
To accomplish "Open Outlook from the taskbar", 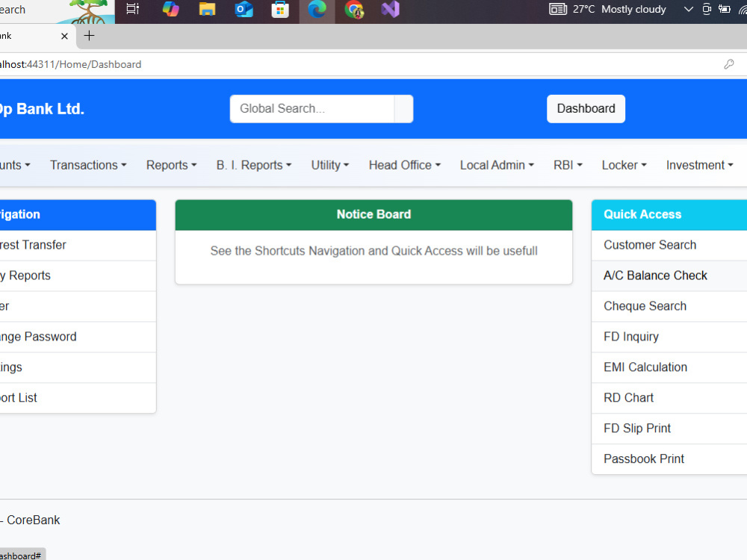I will pos(244,9).
